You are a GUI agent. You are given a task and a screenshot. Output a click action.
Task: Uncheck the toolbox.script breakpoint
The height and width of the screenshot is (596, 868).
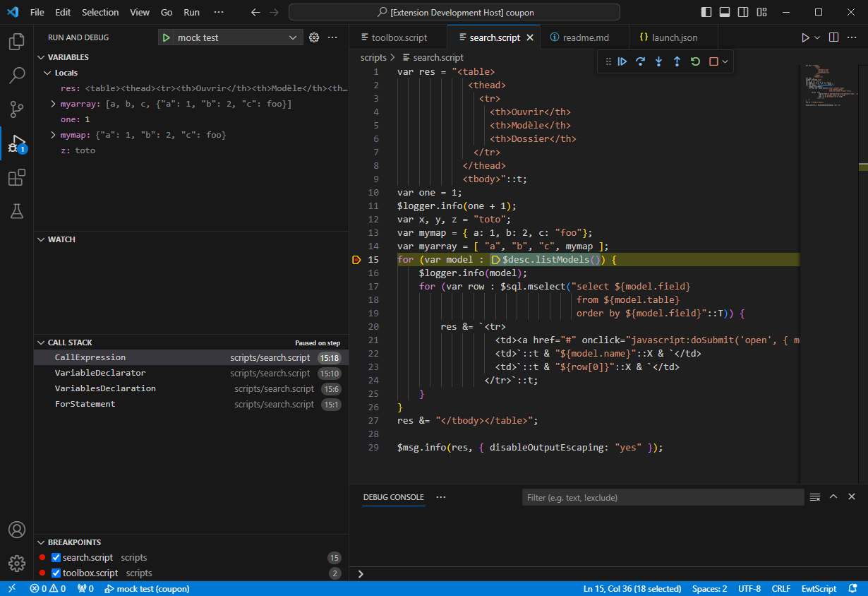pos(56,573)
